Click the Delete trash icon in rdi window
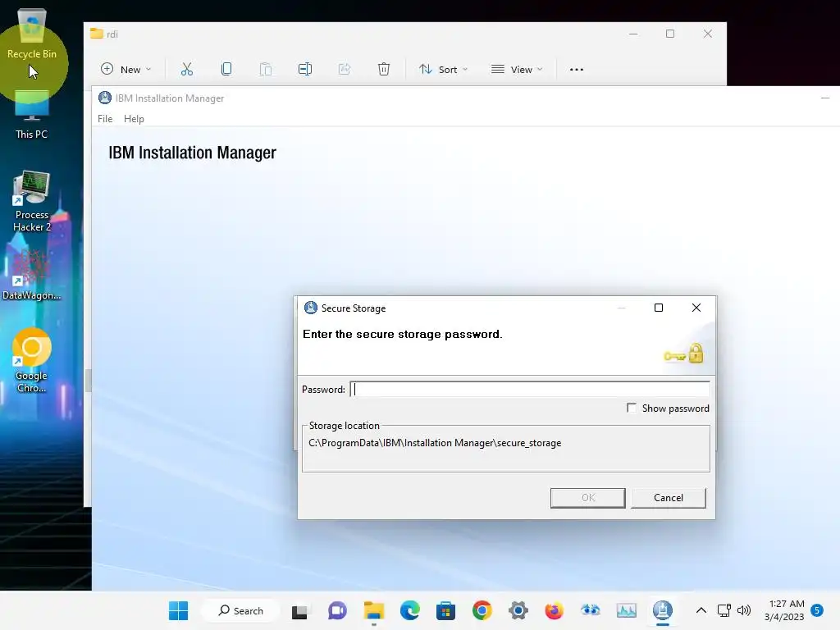 (x=384, y=69)
